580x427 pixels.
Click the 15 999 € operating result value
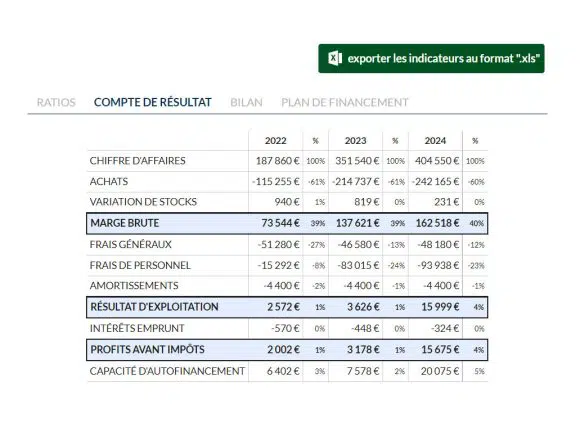coord(441,307)
